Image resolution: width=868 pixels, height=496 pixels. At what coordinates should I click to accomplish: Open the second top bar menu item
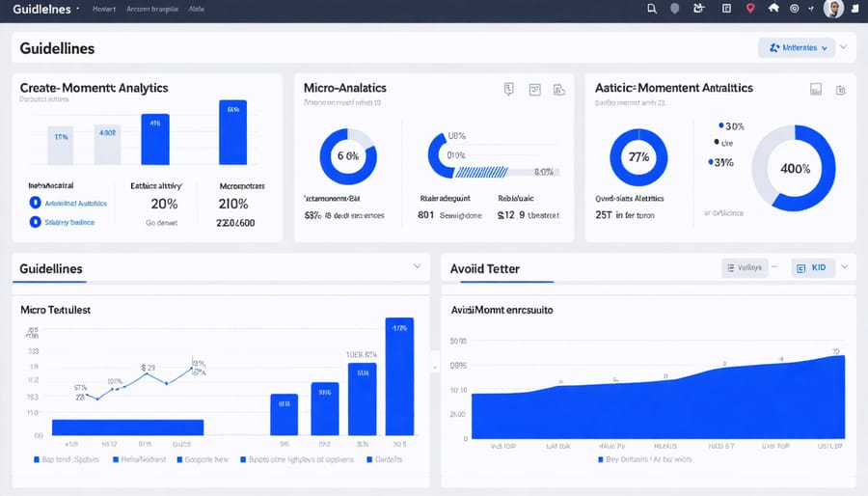[152, 9]
